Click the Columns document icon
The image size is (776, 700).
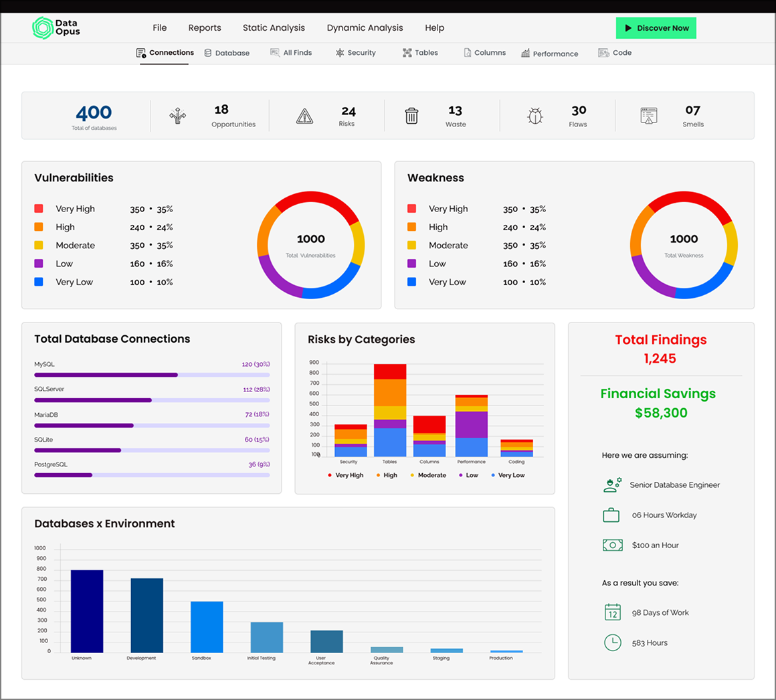(x=467, y=53)
